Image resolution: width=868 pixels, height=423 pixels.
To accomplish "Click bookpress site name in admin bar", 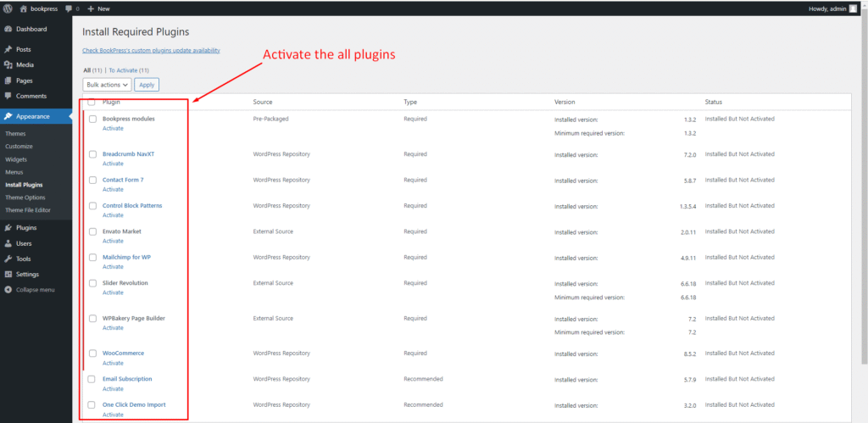I will click(x=44, y=8).
